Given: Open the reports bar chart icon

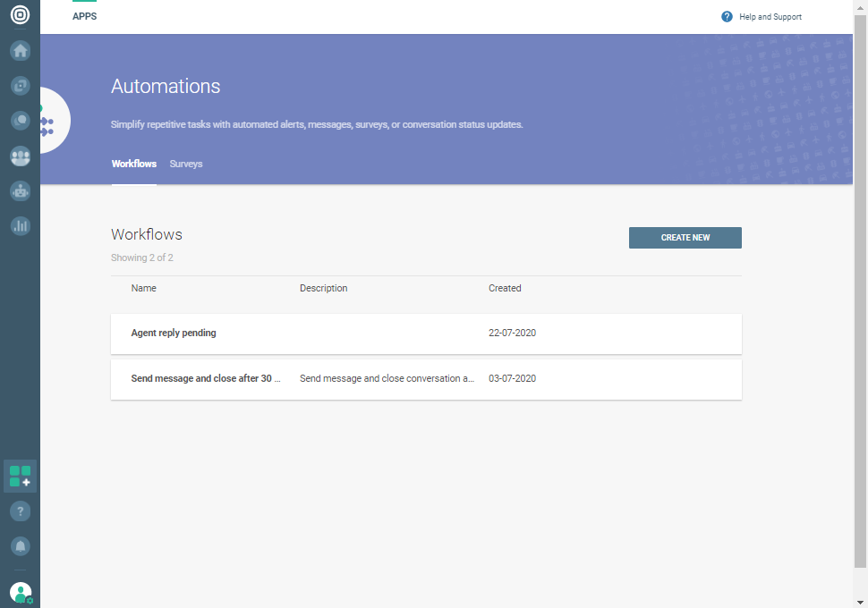Looking at the screenshot, I should click(20, 226).
